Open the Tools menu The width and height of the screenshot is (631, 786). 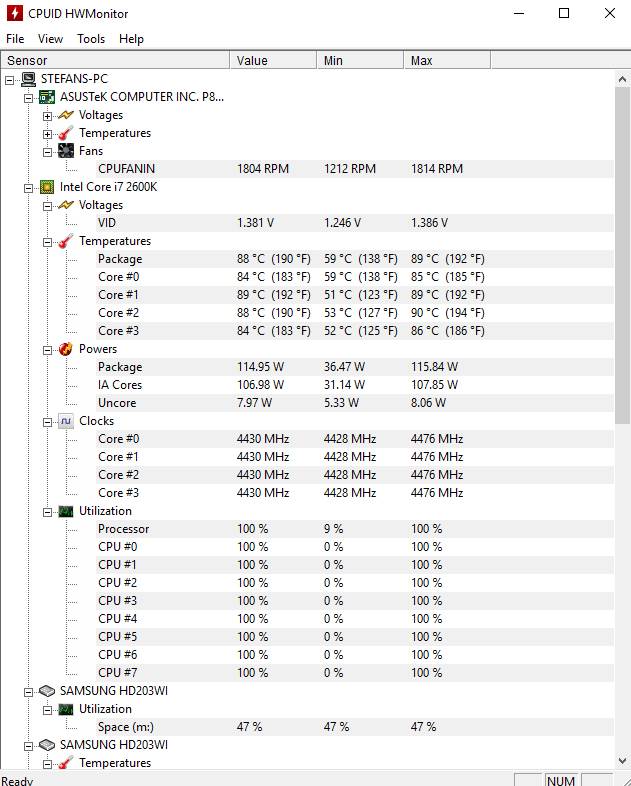[x=91, y=39]
